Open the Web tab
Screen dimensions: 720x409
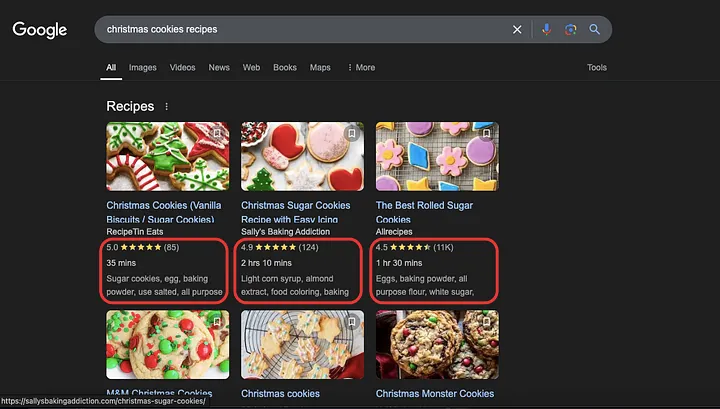251,67
